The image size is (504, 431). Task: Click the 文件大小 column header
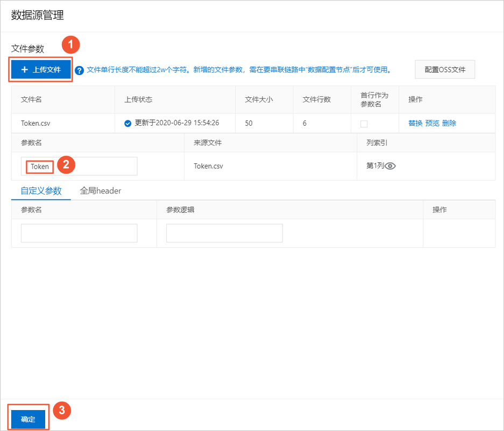[259, 99]
